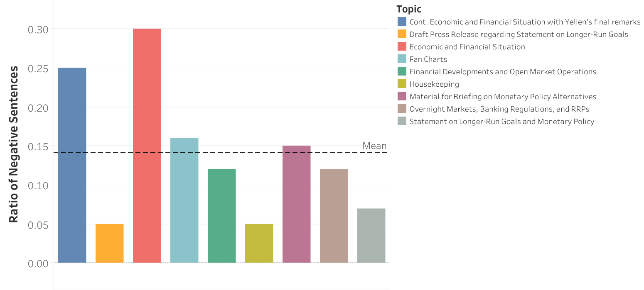644x290 pixels.
Task: Click the mauve Material for Briefing swatch
Action: [402, 96]
